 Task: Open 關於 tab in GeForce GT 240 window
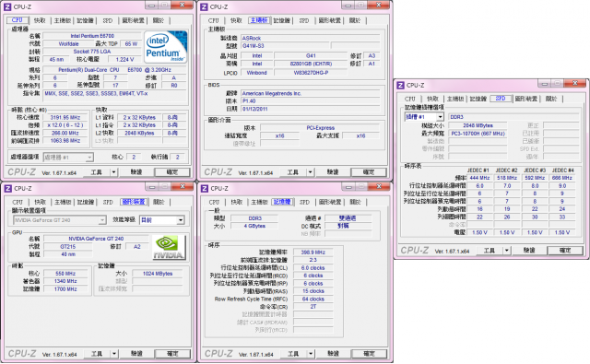159,202
